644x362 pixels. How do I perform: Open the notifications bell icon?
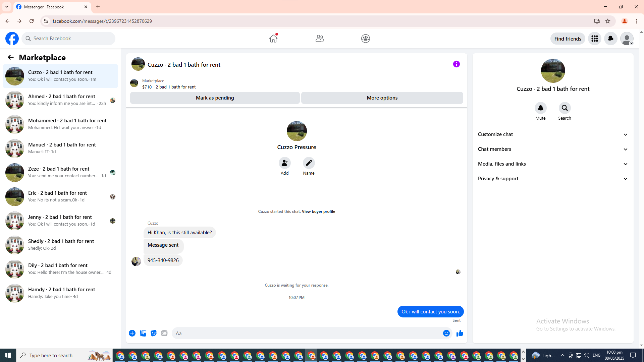click(x=611, y=39)
